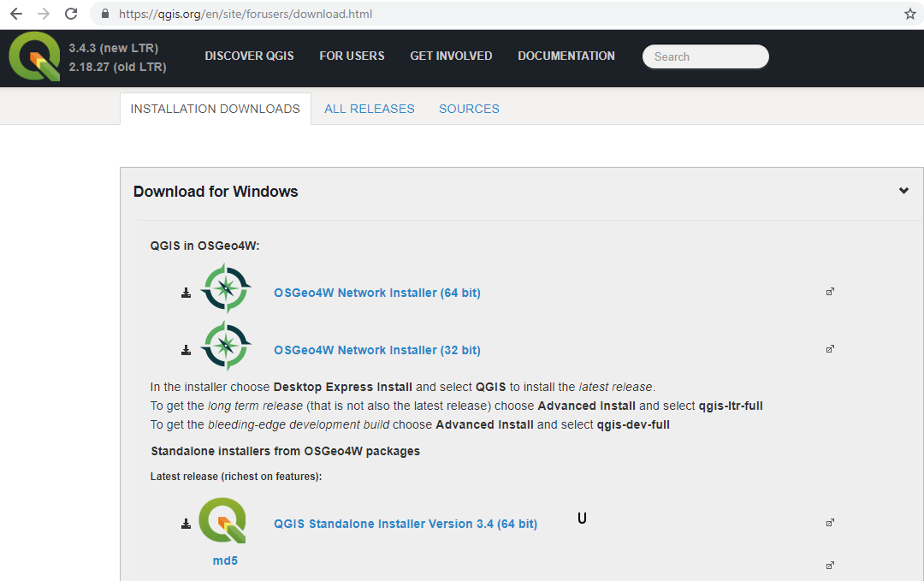Open the md5 checksum link
Screen dimensions: 924x581
225,560
